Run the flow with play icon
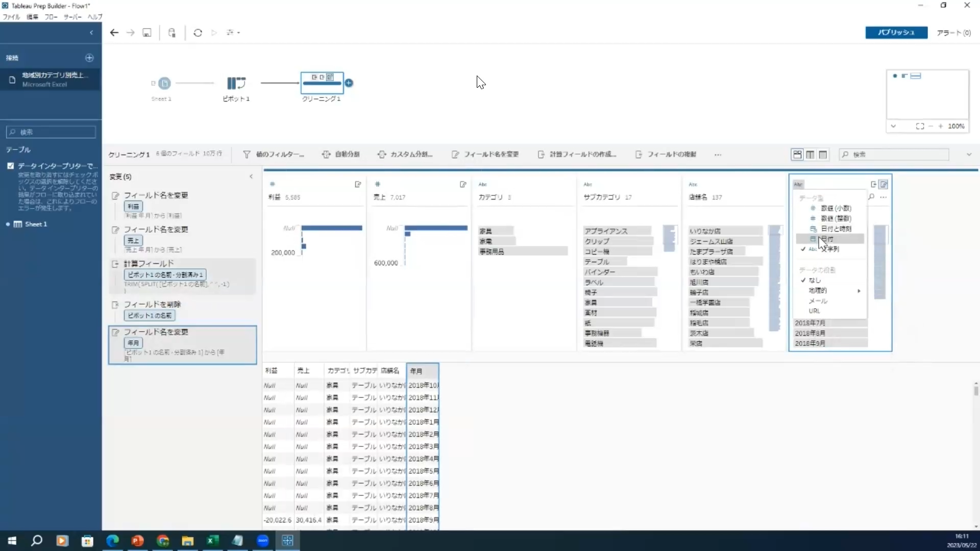 pyautogui.click(x=214, y=33)
